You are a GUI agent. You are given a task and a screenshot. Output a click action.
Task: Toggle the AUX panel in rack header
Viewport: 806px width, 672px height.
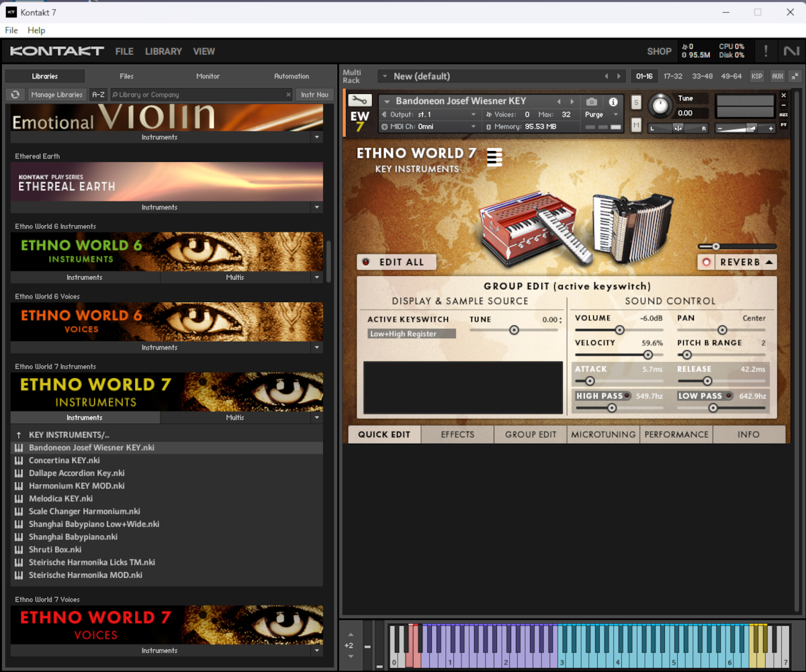(777, 77)
